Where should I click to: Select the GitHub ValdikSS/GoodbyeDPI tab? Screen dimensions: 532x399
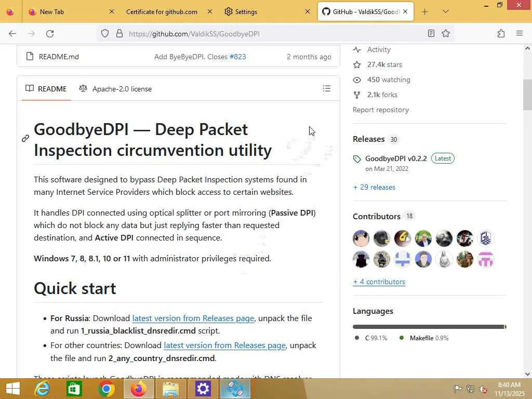coord(366,12)
